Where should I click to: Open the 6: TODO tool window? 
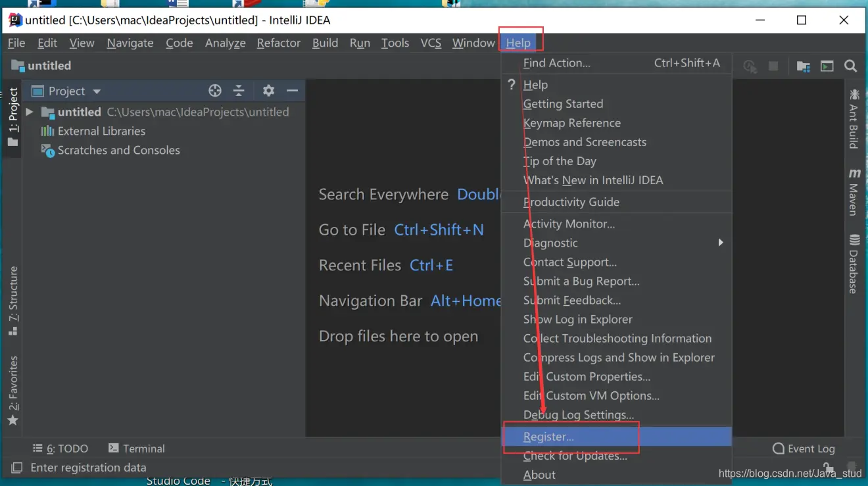click(x=60, y=449)
